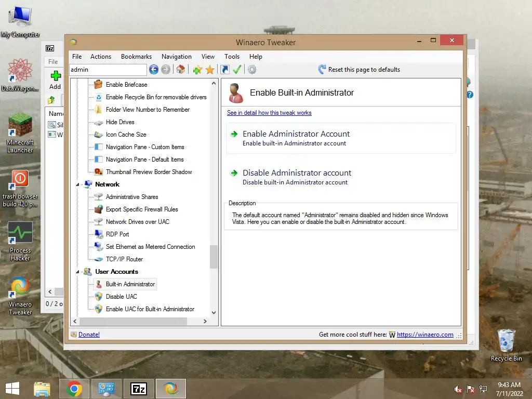The height and width of the screenshot is (399, 532).
Task: Select Network Drives over UAC
Action: pyautogui.click(x=137, y=222)
